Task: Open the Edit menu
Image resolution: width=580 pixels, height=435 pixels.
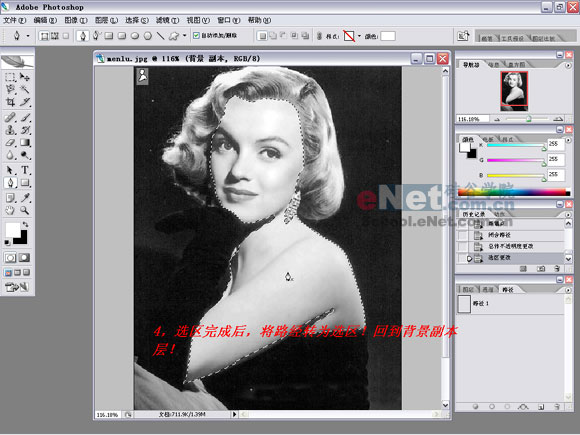Action: point(45,20)
